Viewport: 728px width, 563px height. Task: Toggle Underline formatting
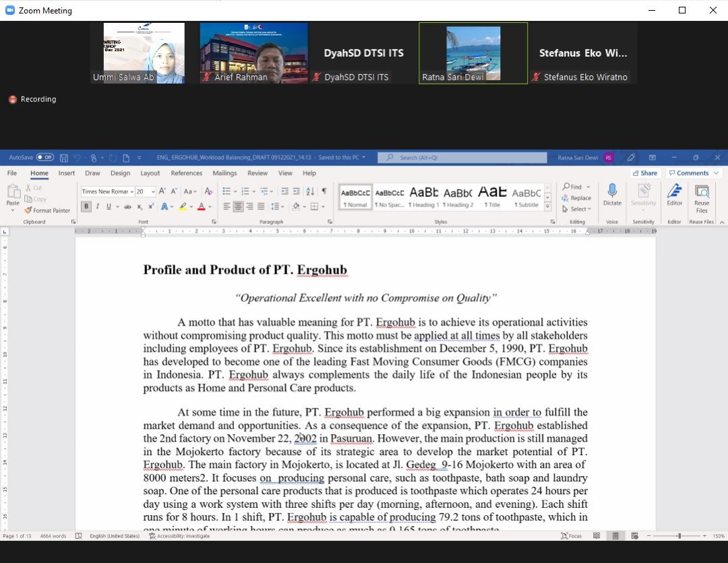coord(109,207)
